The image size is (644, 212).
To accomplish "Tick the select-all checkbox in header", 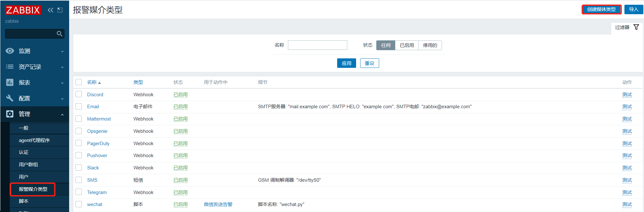I will click(79, 82).
